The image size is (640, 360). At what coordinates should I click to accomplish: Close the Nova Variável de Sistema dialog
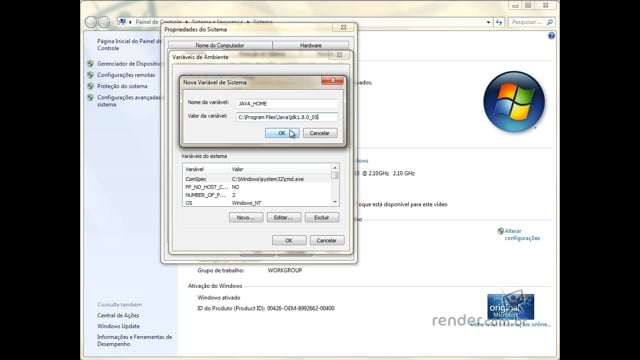(332, 81)
